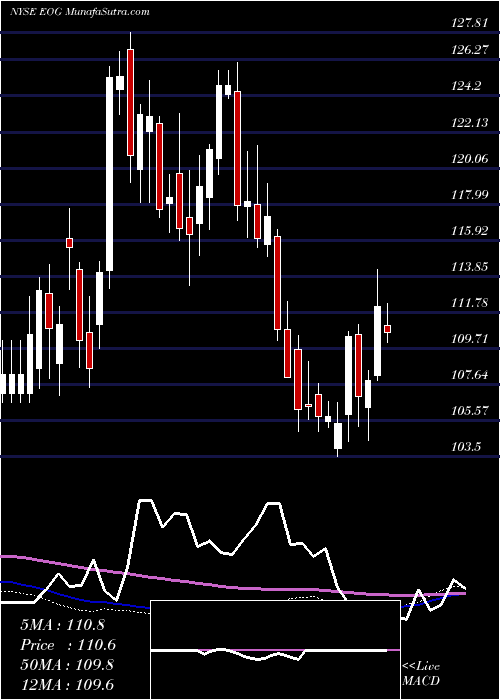This screenshot has width=500, height=700.
Task: Click the 109.71 price level label
Action: click(469, 339)
